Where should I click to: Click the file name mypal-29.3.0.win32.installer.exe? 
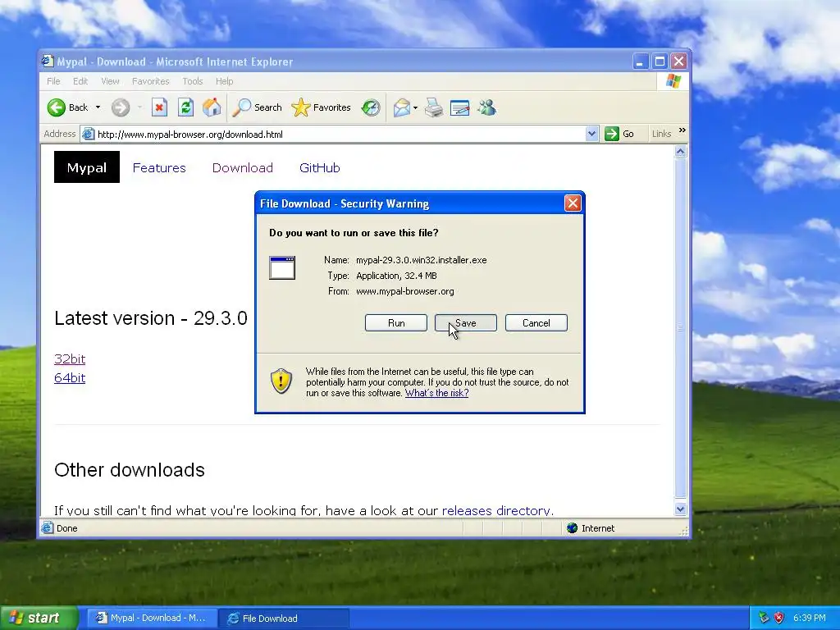click(x=422, y=260)
